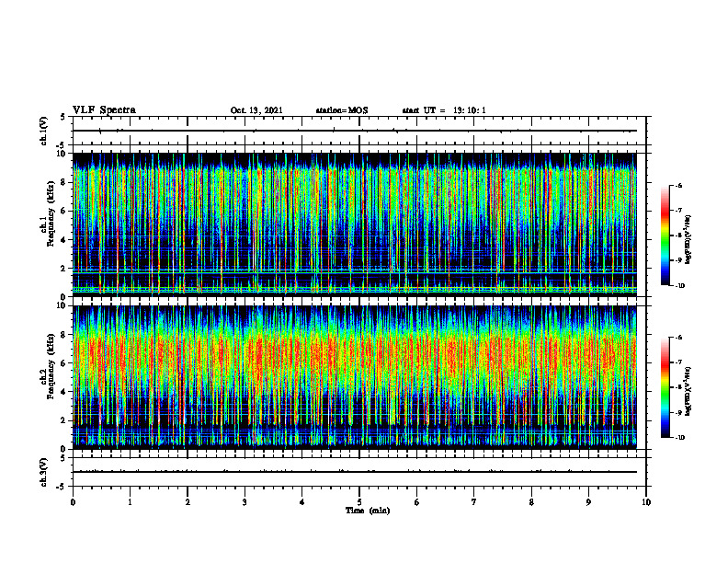Click the "-6" label on ch.1 color scale
Image resolution: width=728 pixels, height=563 pixels.
677,186
